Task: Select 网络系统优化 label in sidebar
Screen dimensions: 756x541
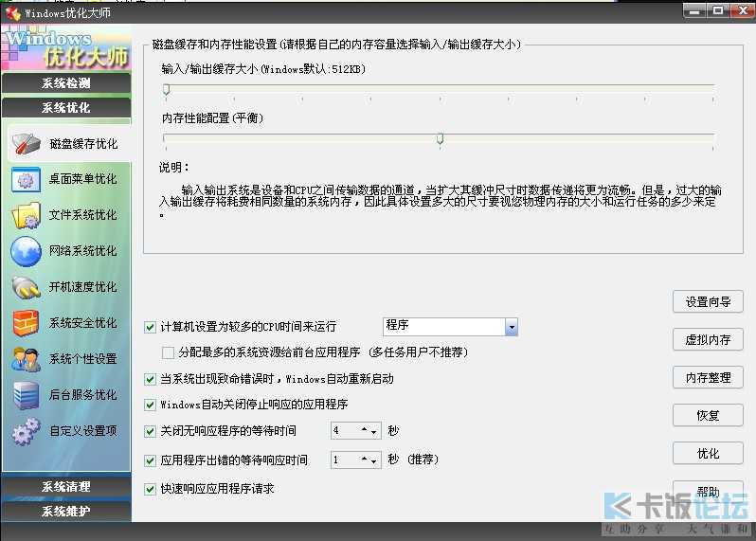Action: tap(83, 251)
